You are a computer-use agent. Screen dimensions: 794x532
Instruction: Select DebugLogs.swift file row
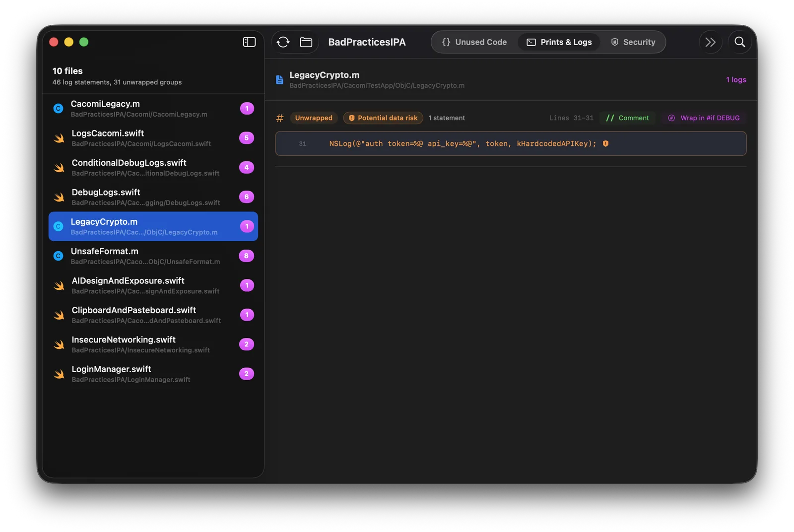pyautogui.click(x=153, y=197)
